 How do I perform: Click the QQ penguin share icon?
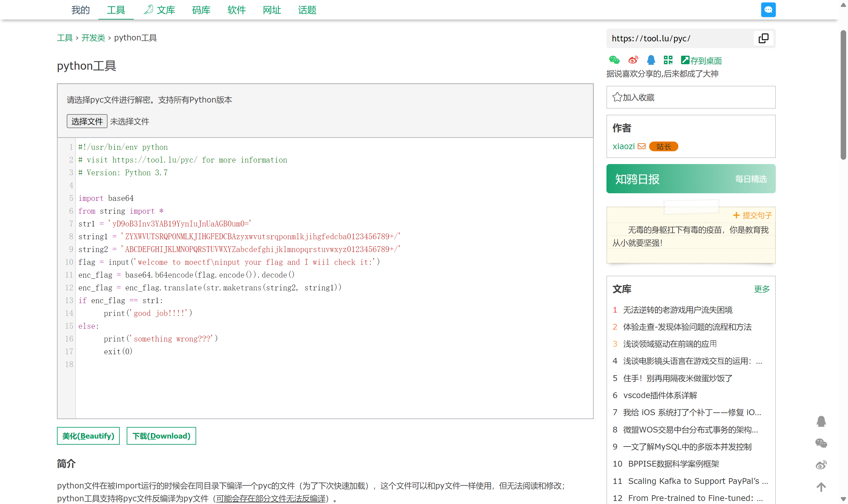click(651, 60)
